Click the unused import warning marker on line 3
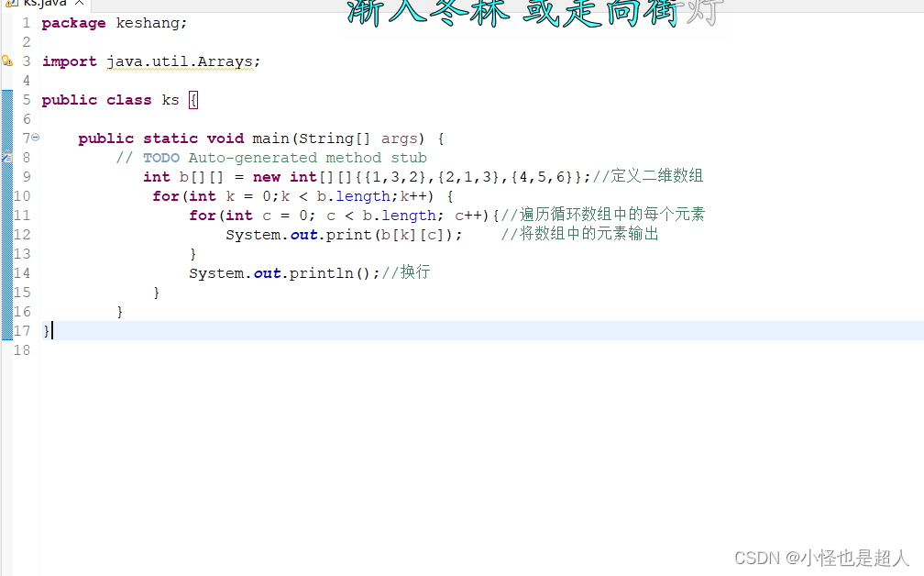This screenshot has height=576, width=924. point(7,61)
